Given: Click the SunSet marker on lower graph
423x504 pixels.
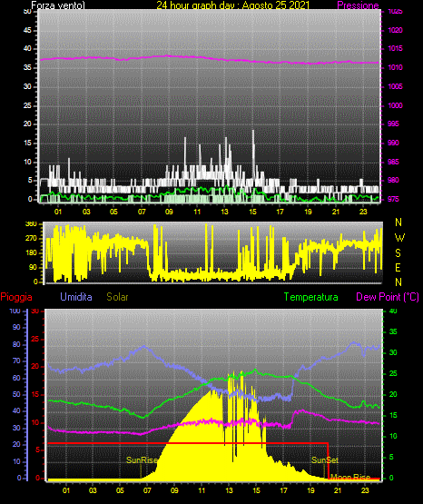Looking at the screenshot, I should pos(325,460).
